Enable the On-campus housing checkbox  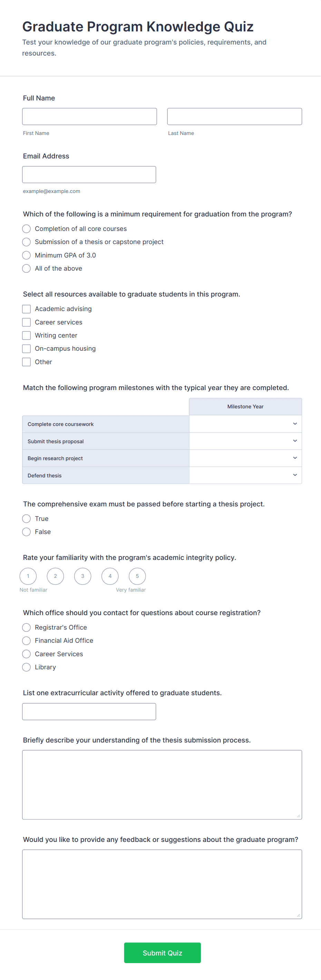(x=26, y=349)
